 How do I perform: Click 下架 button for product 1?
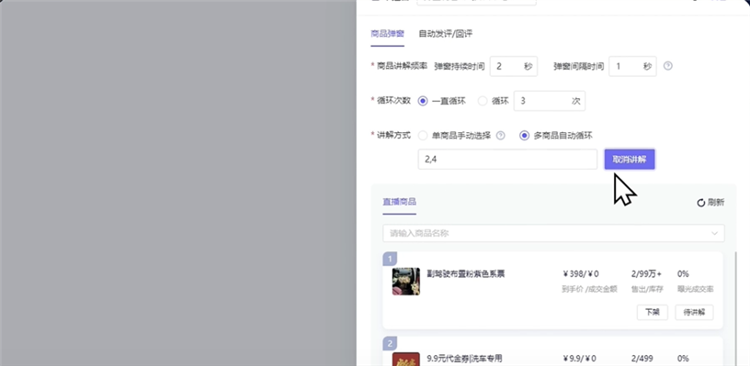click(652, 312)
